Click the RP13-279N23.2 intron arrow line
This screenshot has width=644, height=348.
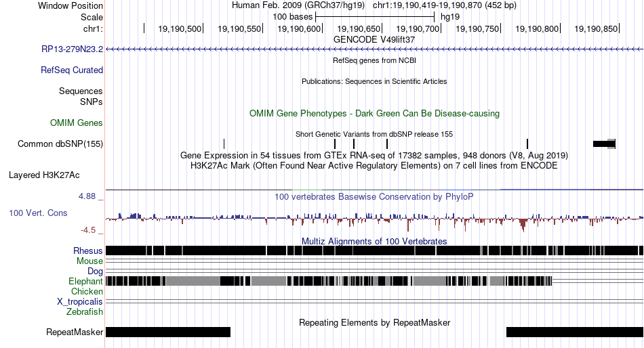click(x=374, y=49)
